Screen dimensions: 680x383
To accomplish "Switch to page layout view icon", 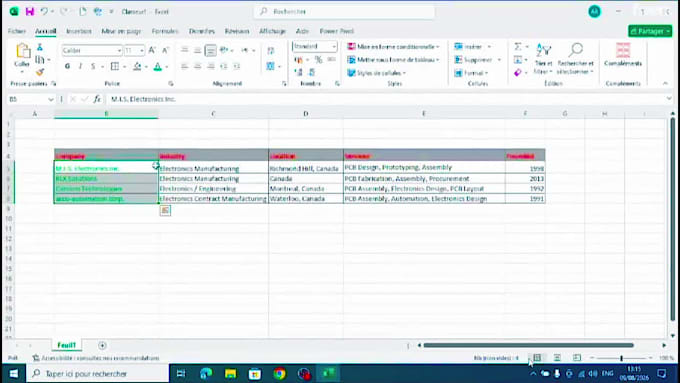I will [x=557, y=358].
